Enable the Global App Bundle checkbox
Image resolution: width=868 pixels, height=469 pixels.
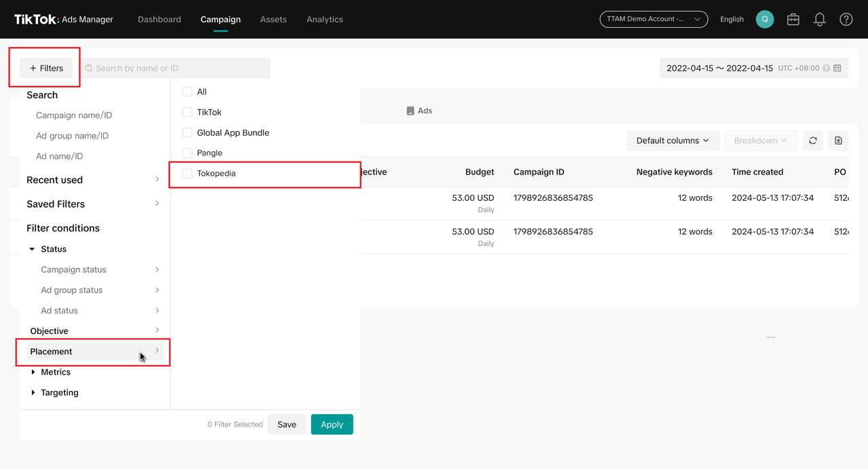coord(188,133)
